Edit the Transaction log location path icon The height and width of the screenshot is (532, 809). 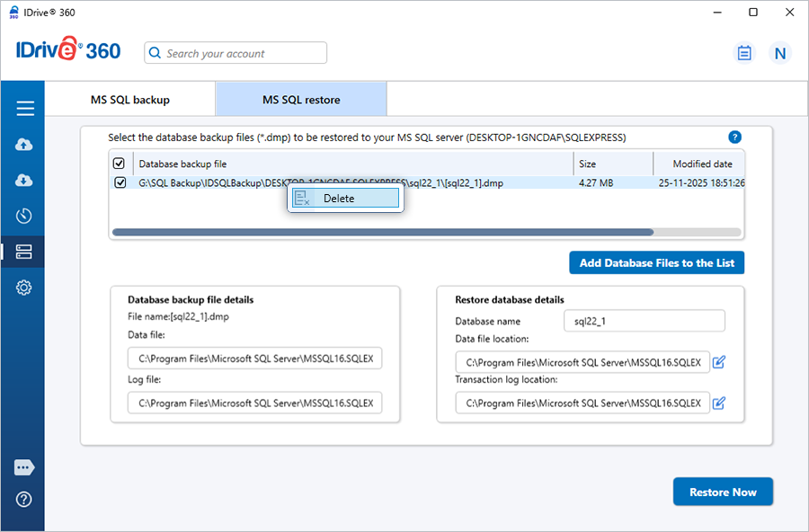[x=718, y=403]
